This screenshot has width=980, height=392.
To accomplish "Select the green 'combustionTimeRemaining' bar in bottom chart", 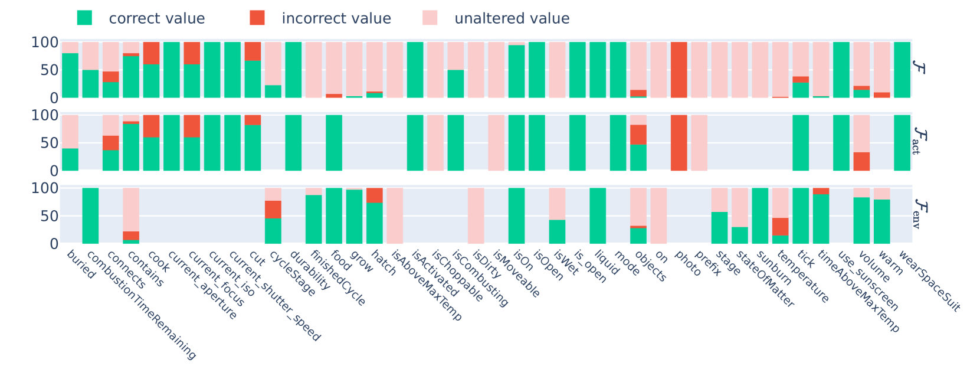I will 90,215.
